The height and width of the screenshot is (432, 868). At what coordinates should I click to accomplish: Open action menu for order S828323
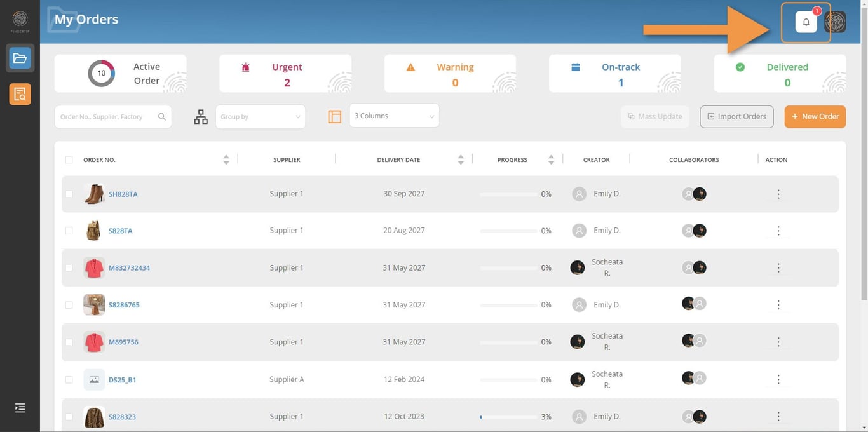pos(778,417)
